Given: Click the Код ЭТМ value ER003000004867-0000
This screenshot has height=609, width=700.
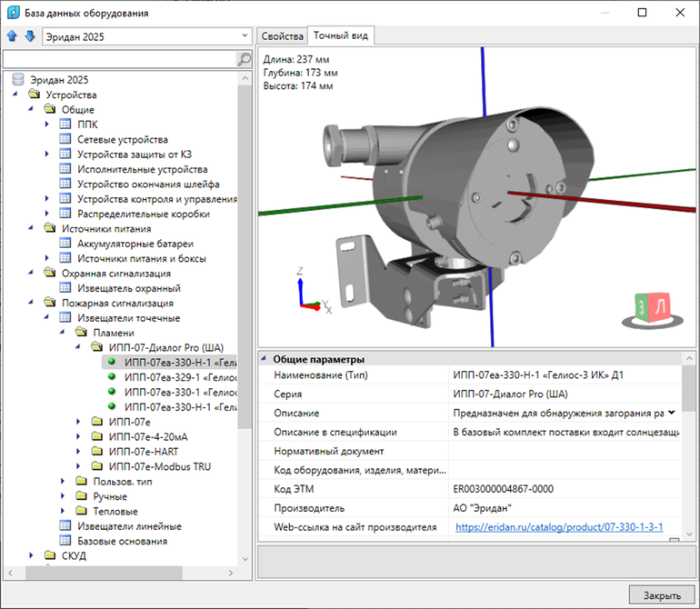Looking at the screenshot, I should pyautogui.click(x=503, y=489).
